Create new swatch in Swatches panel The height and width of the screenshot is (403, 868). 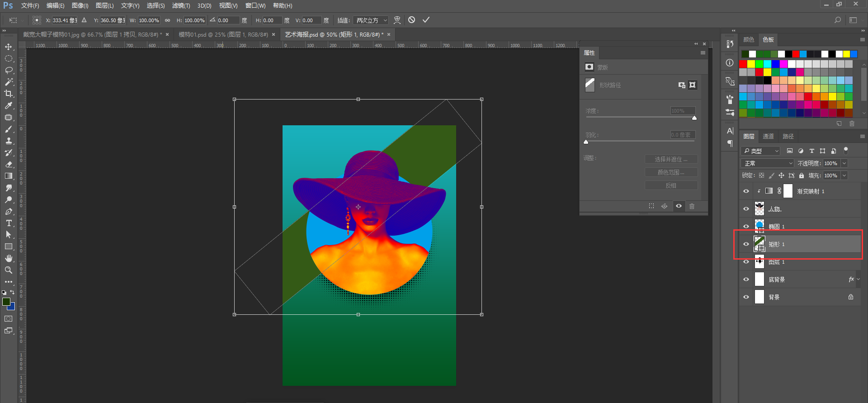tap(839, 123)
